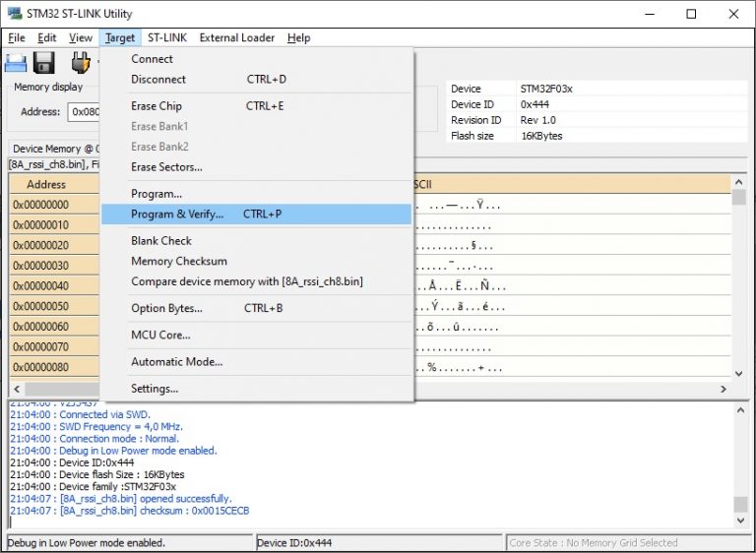The image size is (756, 553).
Task: Click the Device ID value 0x444
Action: point(535,104)
